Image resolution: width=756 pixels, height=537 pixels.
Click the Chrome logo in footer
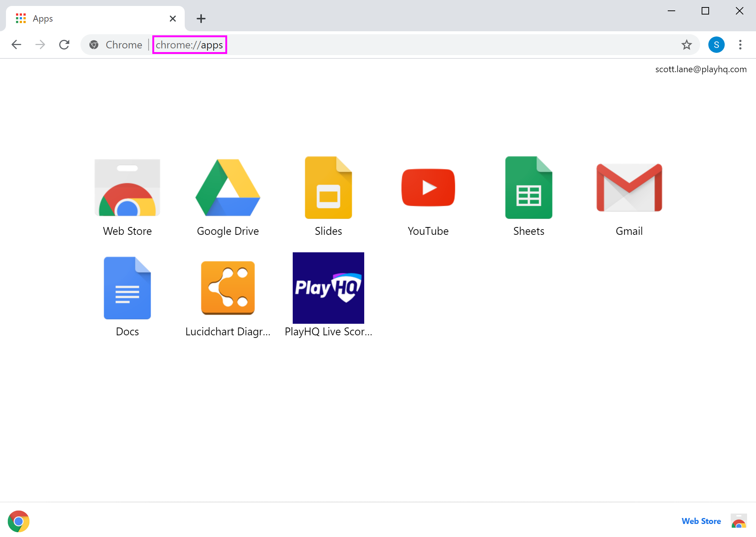(x=19, y=521)
